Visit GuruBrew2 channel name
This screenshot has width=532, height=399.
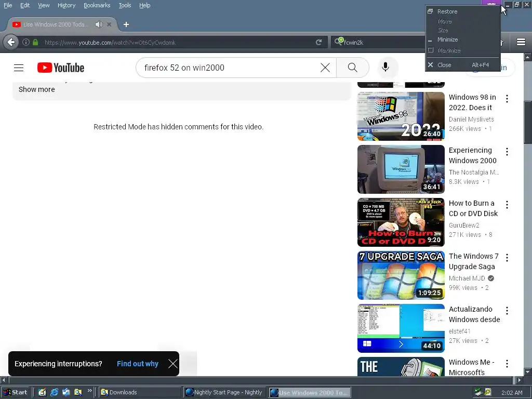[464, 225]
